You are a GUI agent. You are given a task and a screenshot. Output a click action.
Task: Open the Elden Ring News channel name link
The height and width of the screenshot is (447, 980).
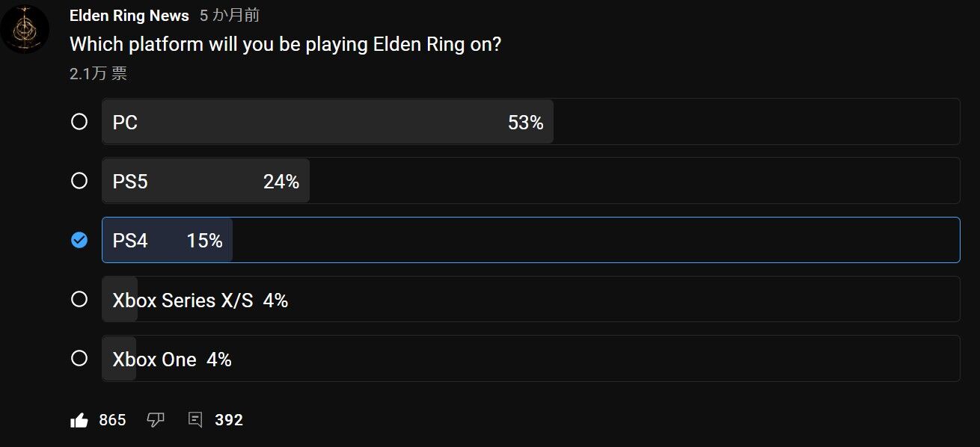[x=129, y=16]
